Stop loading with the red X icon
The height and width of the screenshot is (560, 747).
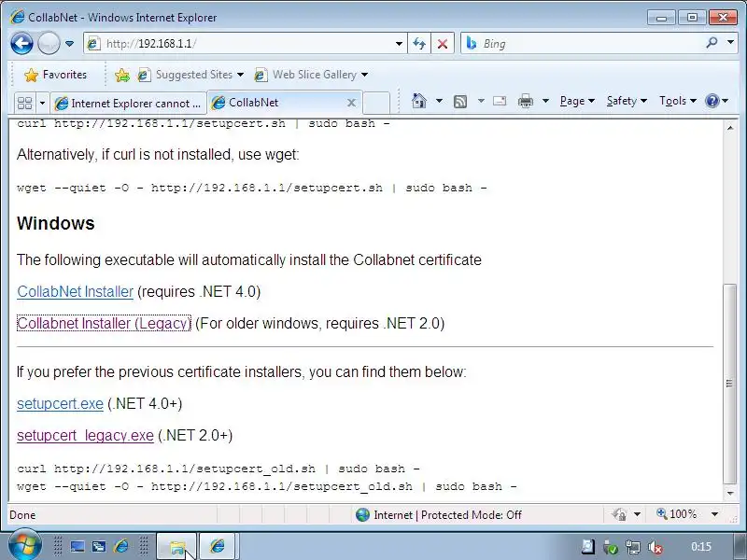(x=443, y=44)
